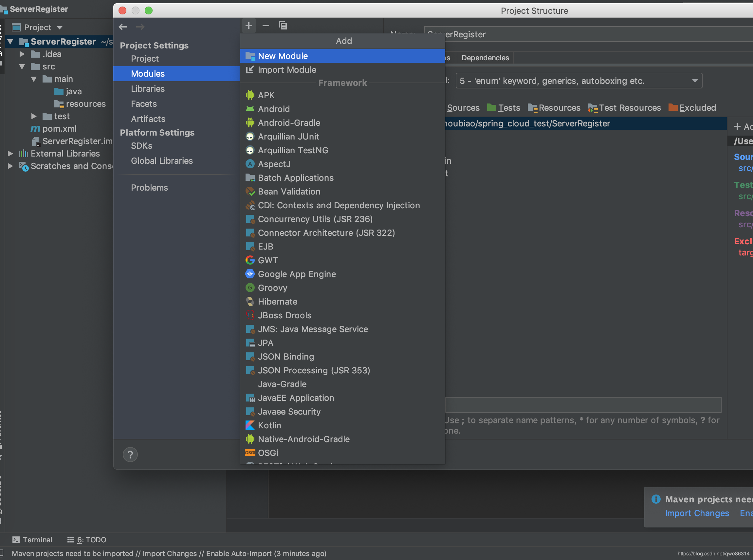Click the plus Add button in modules toolbar
The image size is (753, 560).
(x=249, y=26)
